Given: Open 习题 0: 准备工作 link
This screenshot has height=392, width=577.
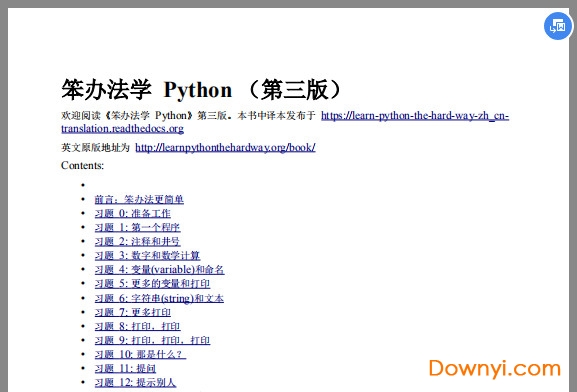Looking at the screenshot, I should point(132,213).
